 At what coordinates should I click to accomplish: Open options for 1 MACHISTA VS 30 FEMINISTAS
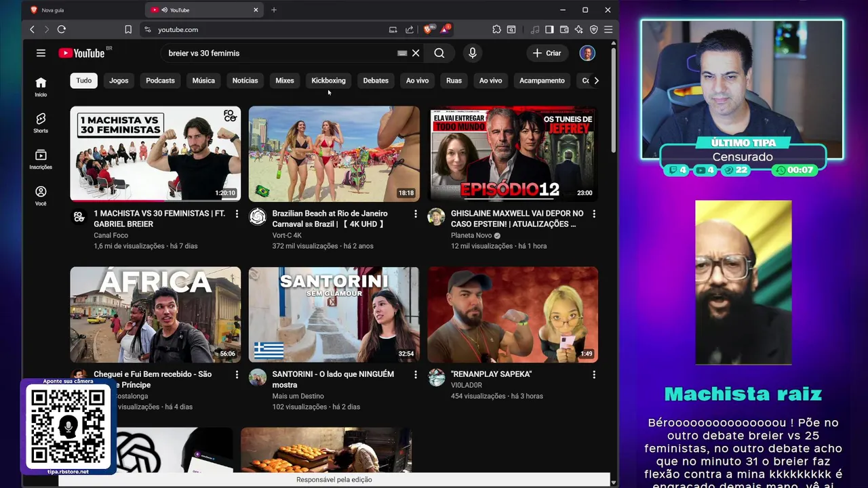[237, 213]
